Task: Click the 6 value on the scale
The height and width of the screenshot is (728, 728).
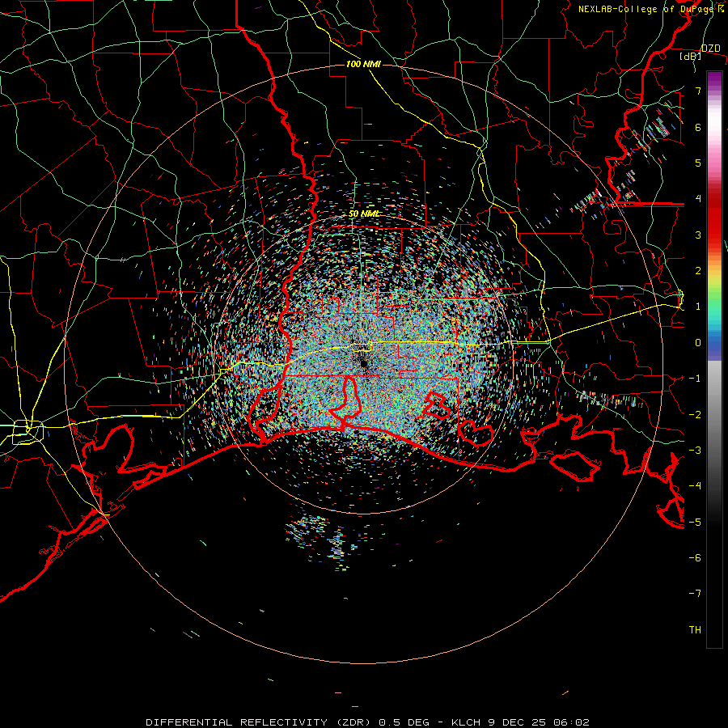Action: (x=698, y=127)
